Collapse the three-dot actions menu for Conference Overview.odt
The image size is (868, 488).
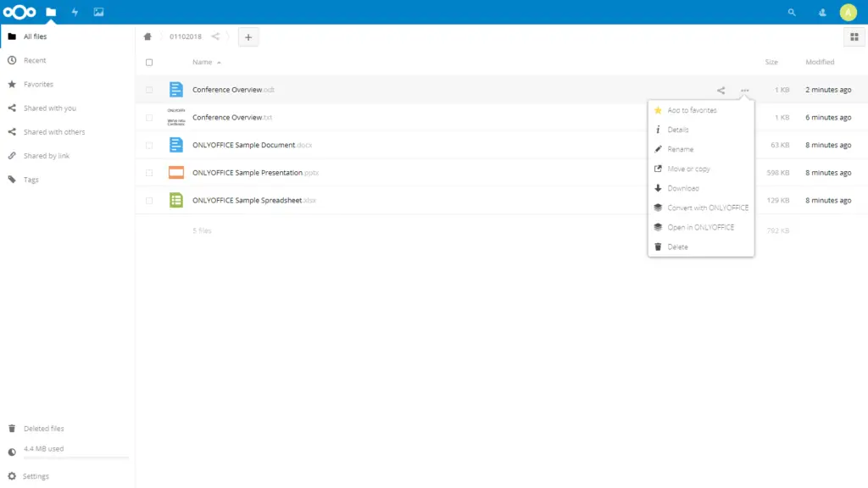point(744,90)
